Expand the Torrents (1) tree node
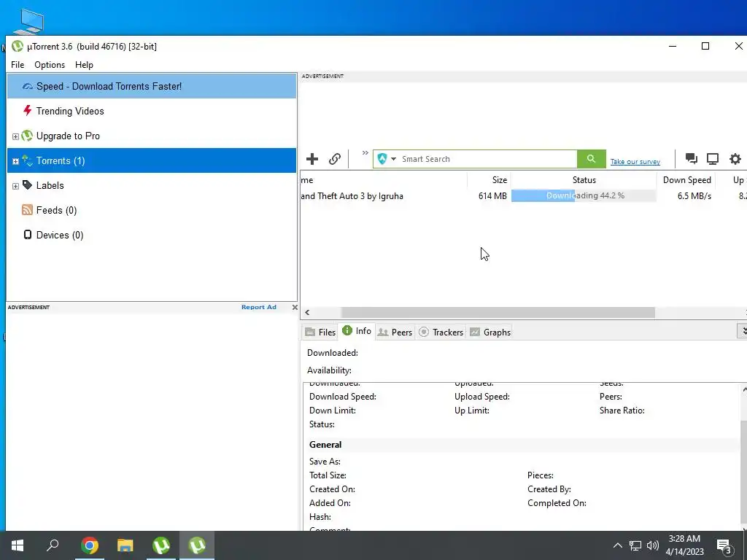Screen dimensions: 747x560 pos(15,161)
